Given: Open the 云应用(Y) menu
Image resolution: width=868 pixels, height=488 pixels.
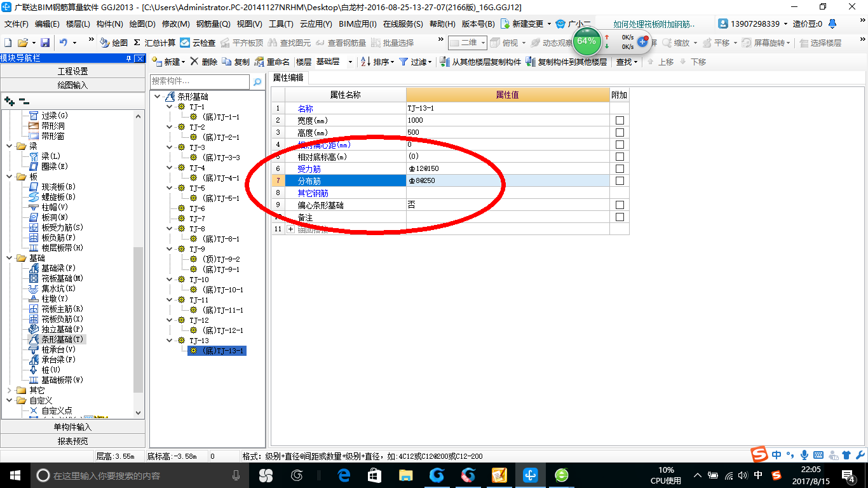Looking at the screenshot, I should tap(316, 24).
